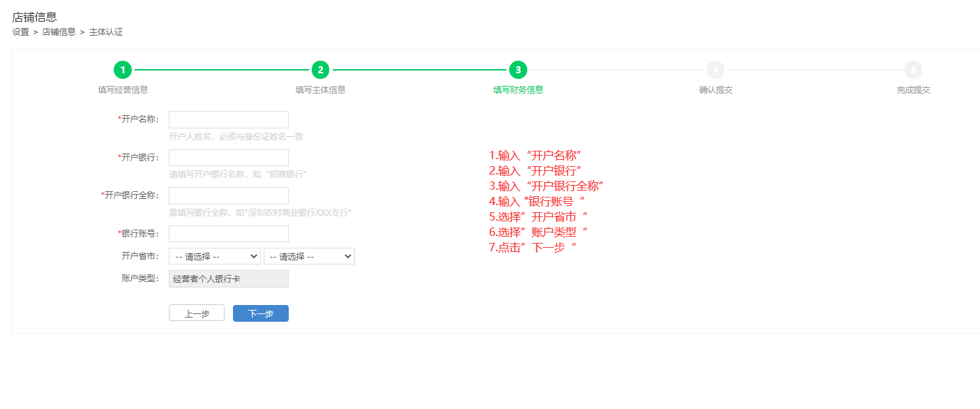
Task: Select the 银行账号 input box
Action: 228,234
